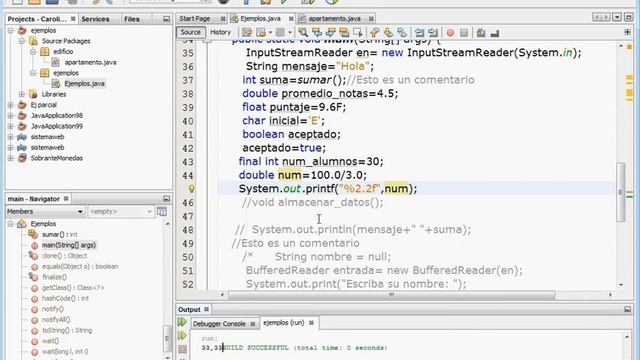This screenshot has width=640, height=360.
Task: Select Ejemplos.java in Projects tree
Action: pos(84,84)
